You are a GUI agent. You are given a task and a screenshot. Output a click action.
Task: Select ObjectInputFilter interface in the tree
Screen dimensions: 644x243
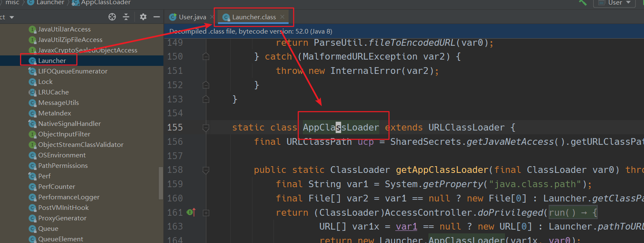coord(64,134)
